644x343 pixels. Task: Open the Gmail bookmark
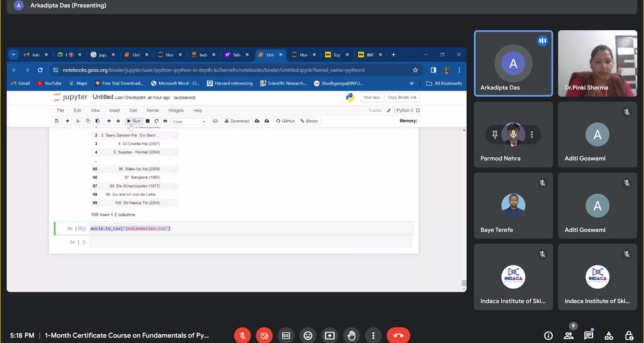click(20, 83)
